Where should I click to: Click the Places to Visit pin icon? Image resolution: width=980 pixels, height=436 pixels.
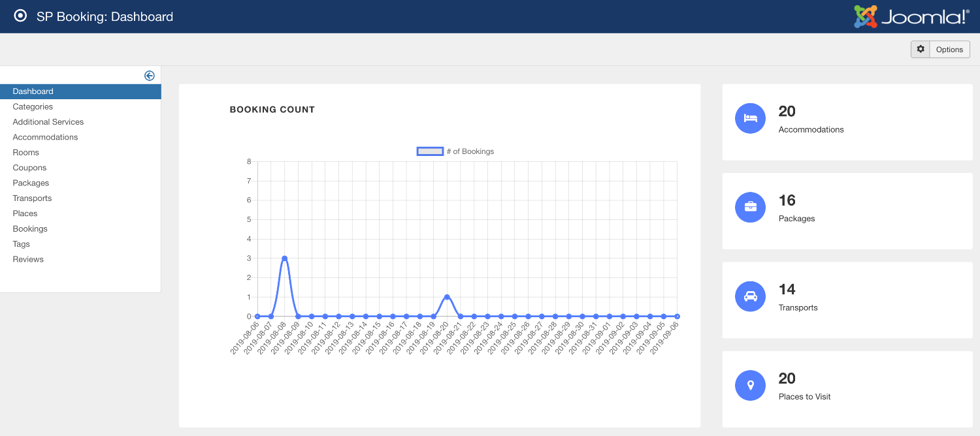tap(750, 385)
